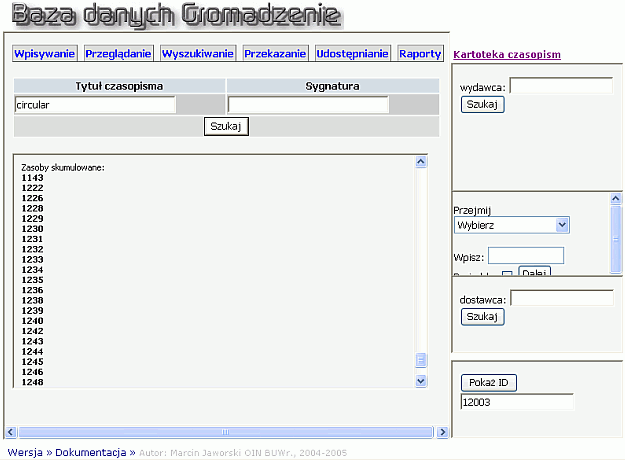Select result entry 1233
Screen dimensions: 625x460
tap(33, 259)
